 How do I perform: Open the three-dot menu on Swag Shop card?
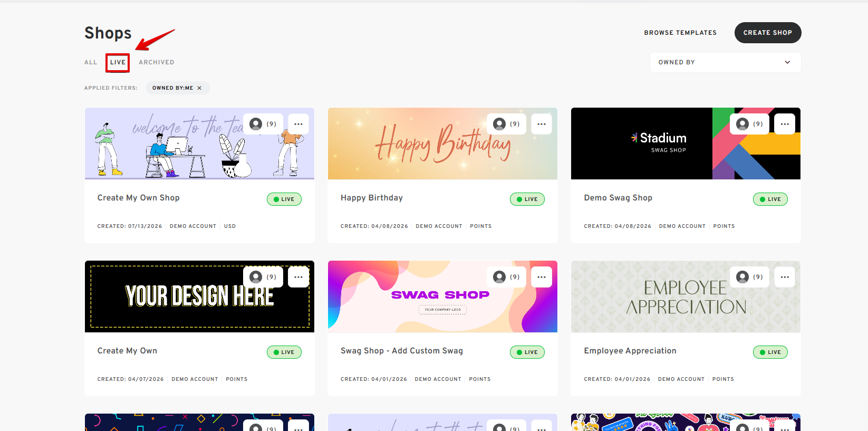542,277
